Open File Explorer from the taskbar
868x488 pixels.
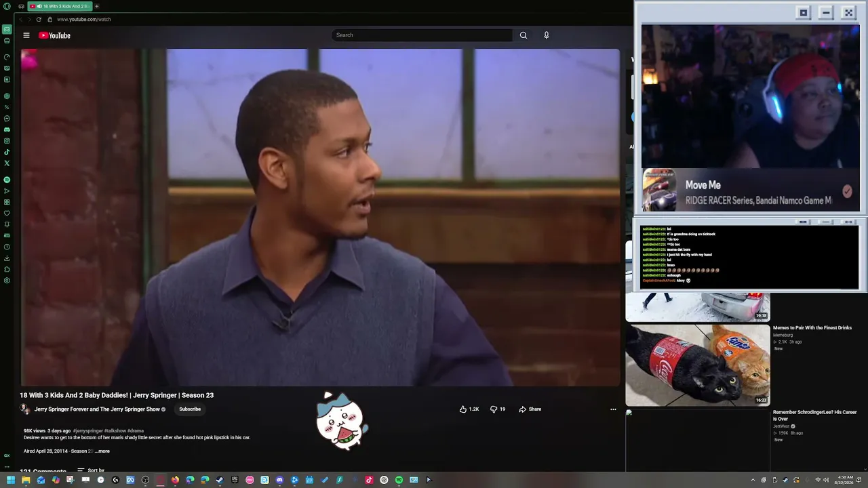(26, 480)
